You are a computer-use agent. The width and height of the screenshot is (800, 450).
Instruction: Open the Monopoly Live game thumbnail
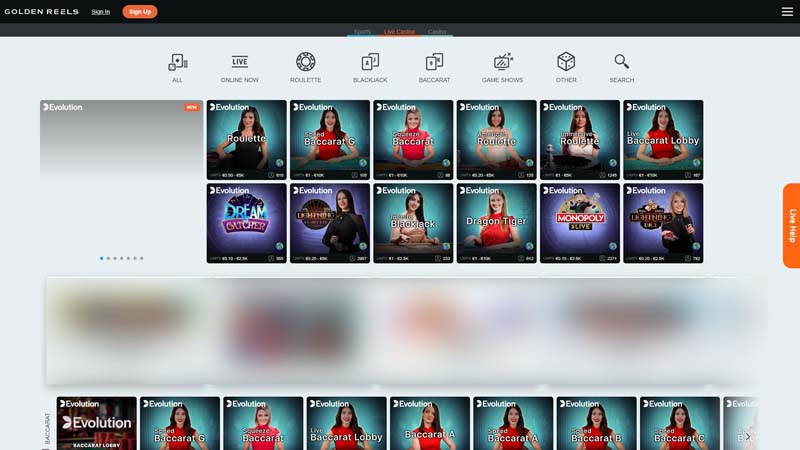pyautogui.click(x=579, y=222)
